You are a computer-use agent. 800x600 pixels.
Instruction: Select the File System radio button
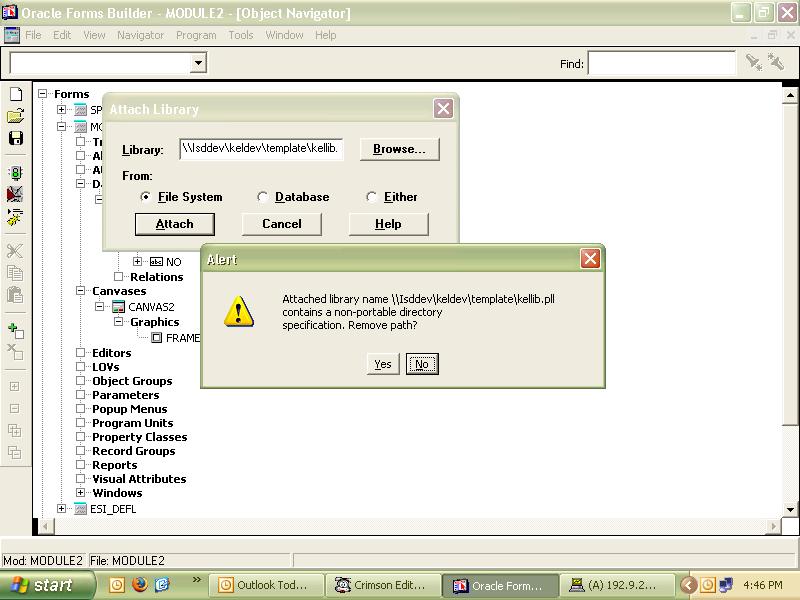pos(145,197)
